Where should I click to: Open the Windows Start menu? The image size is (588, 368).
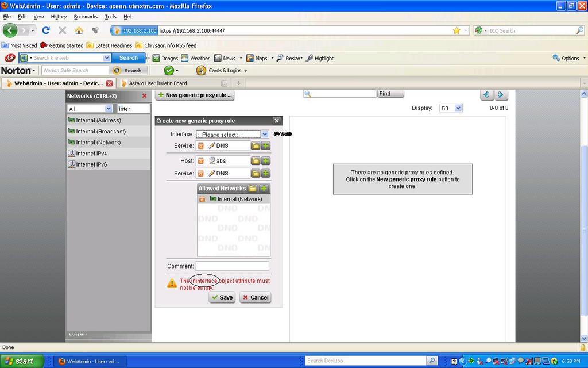pos(20,361)
